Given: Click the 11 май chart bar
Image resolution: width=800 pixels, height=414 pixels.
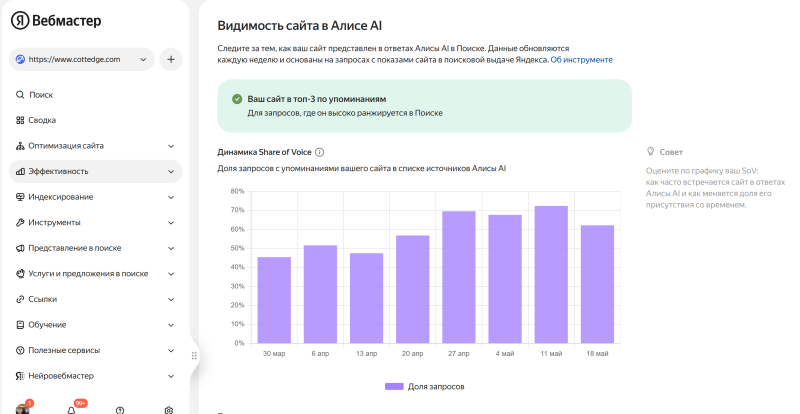Looking at the screenshot, I should tap(551, 275).
